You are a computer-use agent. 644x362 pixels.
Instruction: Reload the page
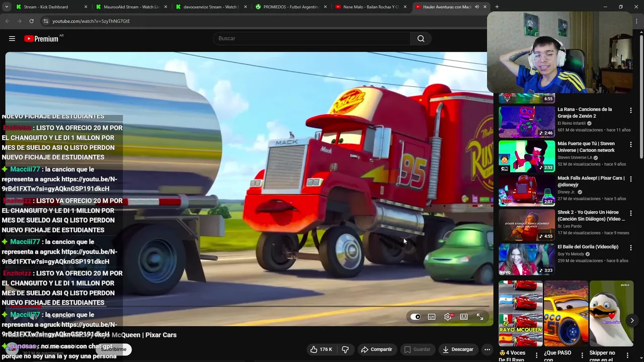click(x=31, y=21)
